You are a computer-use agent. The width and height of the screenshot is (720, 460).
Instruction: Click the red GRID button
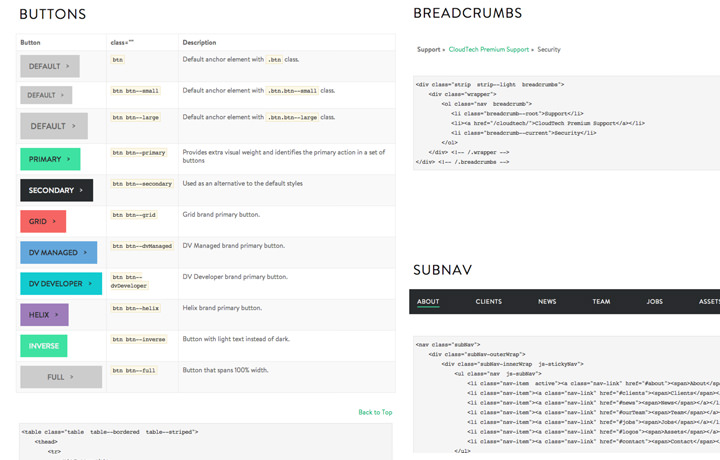[43, 221]
